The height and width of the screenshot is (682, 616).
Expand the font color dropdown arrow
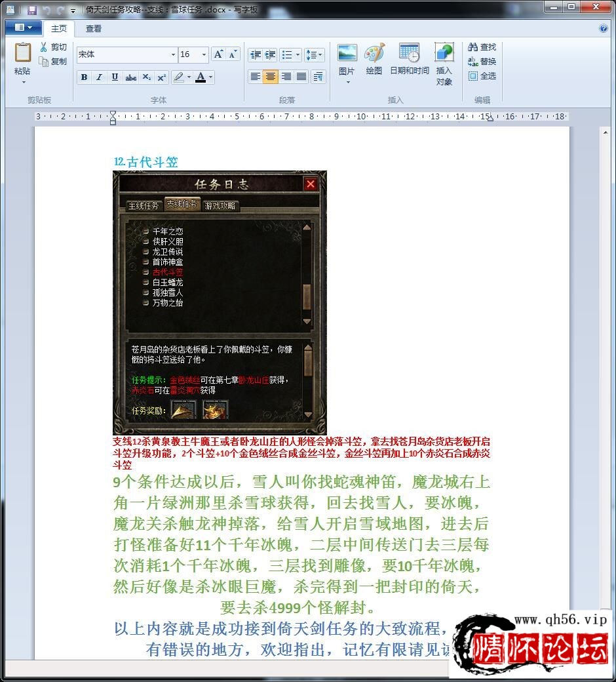tap(211, 77)
